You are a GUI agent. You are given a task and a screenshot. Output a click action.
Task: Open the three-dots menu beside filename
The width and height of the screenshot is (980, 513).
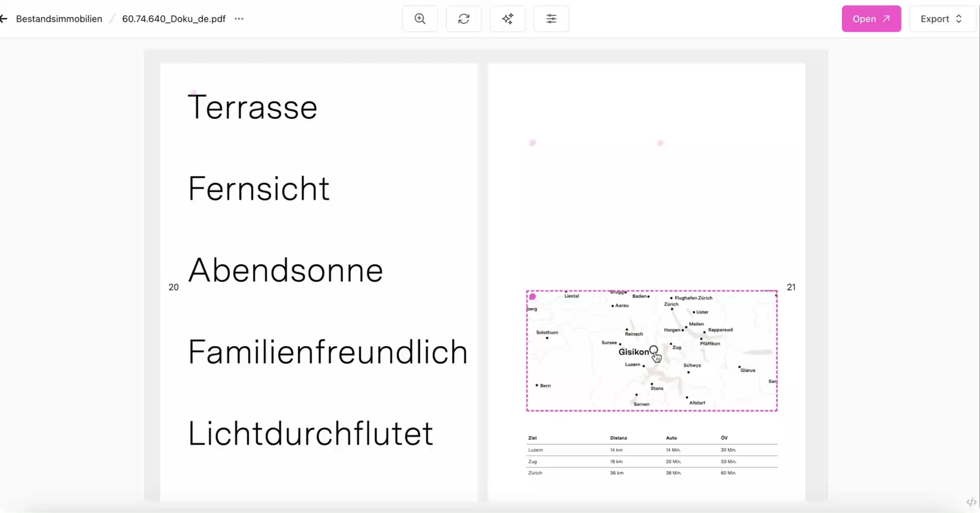[x=239, y=19]
